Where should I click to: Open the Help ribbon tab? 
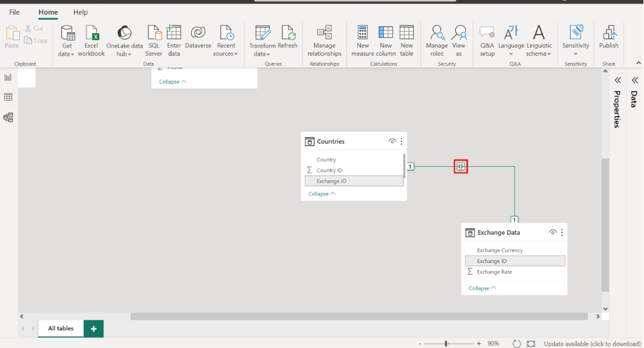pyautogui.click(x=81, y=12)
